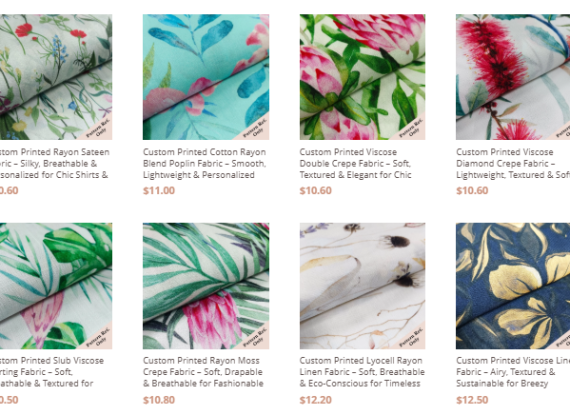Click Custom Printed Cotton Rayon Blend Poplin title
Viewport: 570px width, 415px height.
[x=204, y=164]
